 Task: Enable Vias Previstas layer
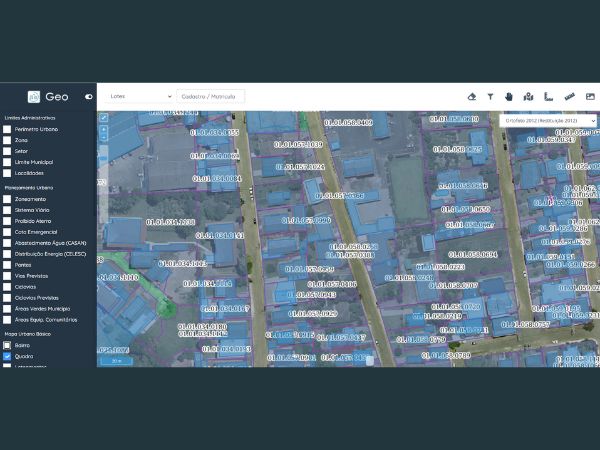coord(7,276)
